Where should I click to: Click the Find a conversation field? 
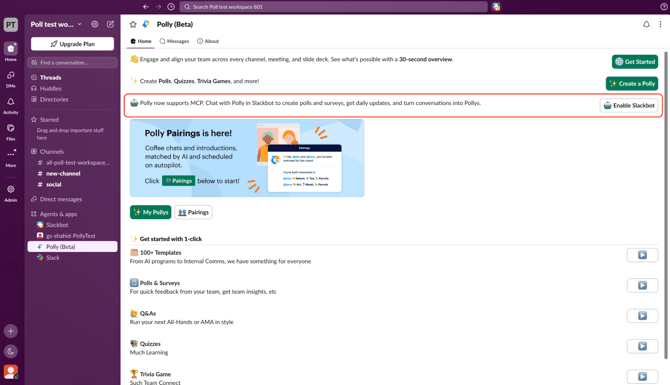[x=73, y=62]
